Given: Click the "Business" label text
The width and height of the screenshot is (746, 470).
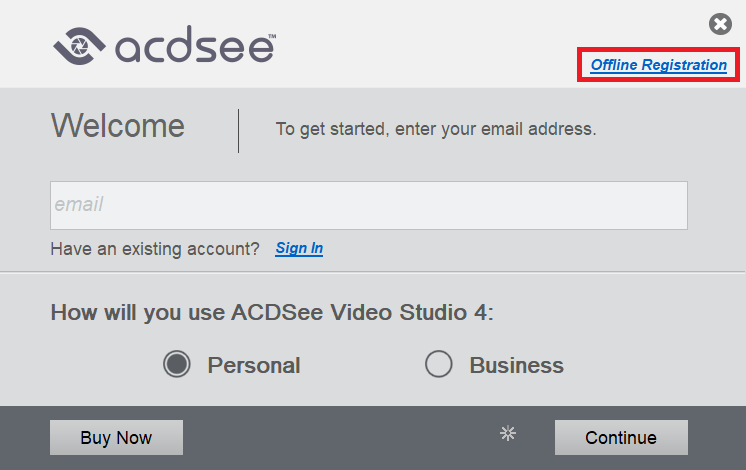Looking at the screenshot, I should [516, 365].
